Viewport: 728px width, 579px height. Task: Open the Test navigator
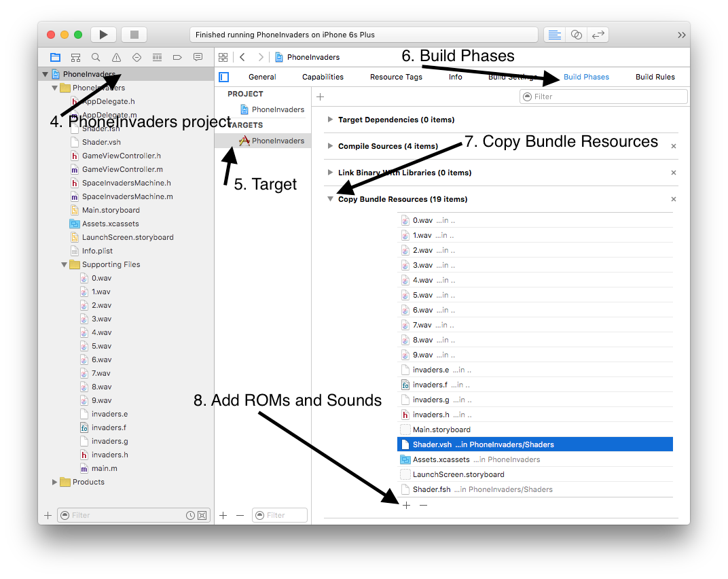tap(136, 57)
